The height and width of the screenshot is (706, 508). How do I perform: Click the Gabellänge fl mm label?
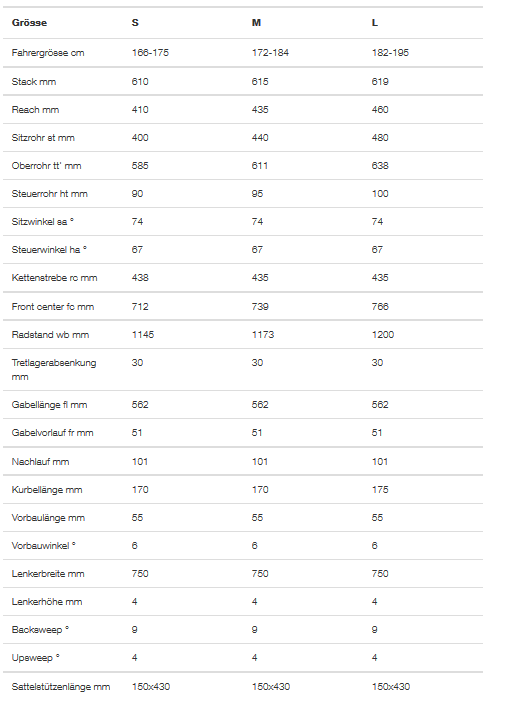50,405
